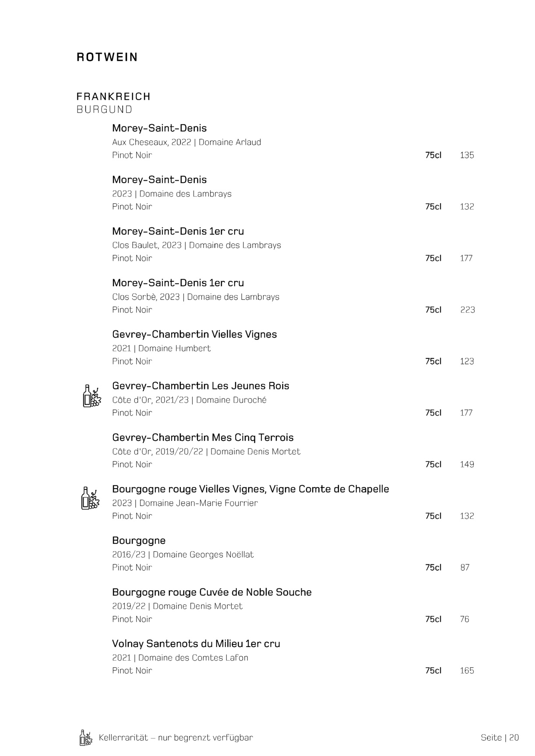Click Volnay Santenots du Milieu 1er cru
535x756 pixels.
pyautogui.click(x=196, y=644)
